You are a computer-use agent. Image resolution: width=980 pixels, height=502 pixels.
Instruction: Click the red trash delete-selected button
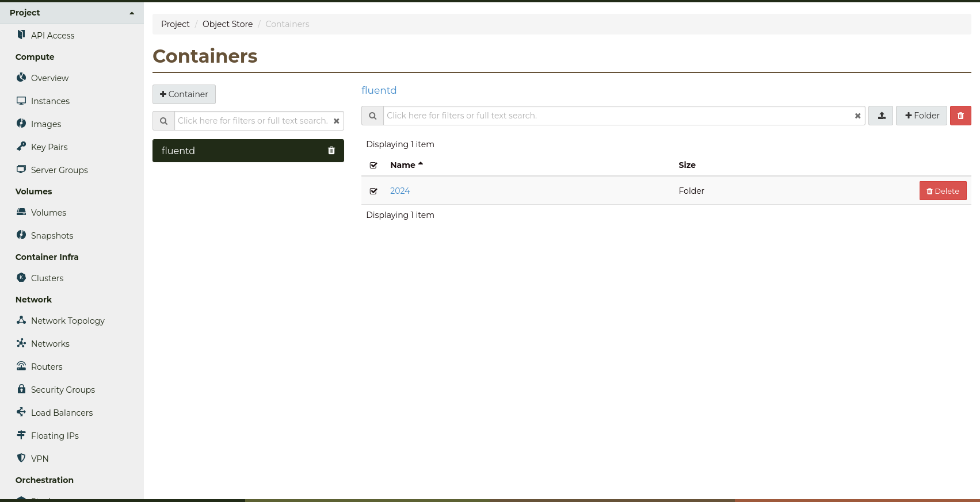click(960, 116)
